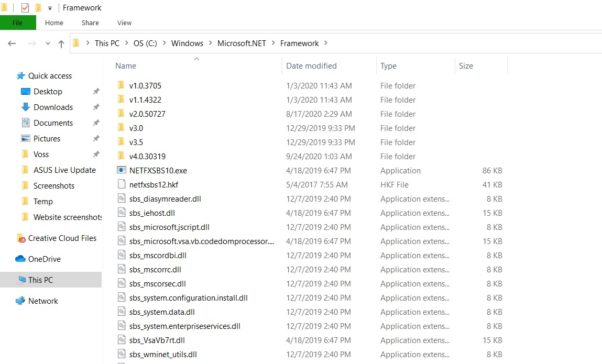Select sbs_wminet_utils.dll file name

[163, 355]
